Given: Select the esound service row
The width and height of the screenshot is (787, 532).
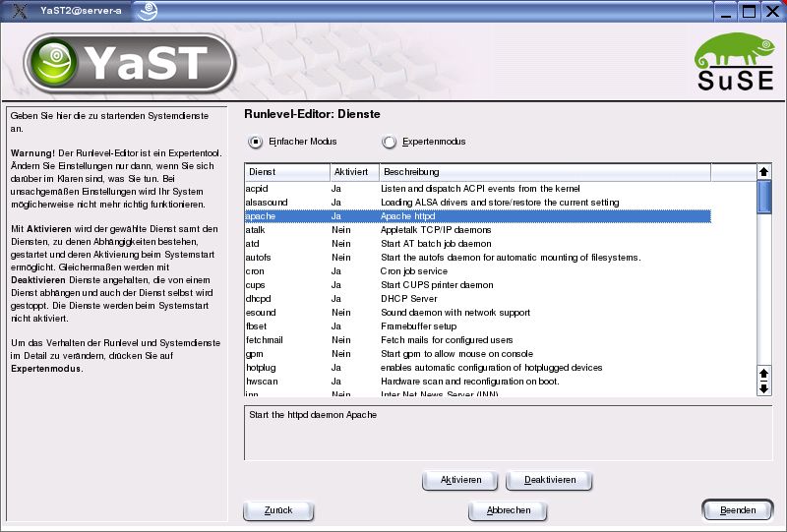Looking at the screenshot, I should (477, 313).
